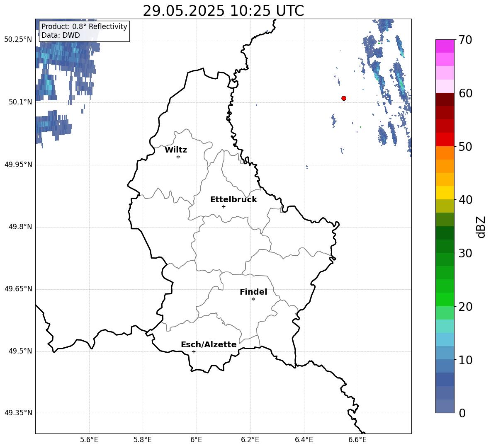Viewport: 491px width, 448px height.
Task: Click the 5.8°E longitude label
Action: click(143, 440)
